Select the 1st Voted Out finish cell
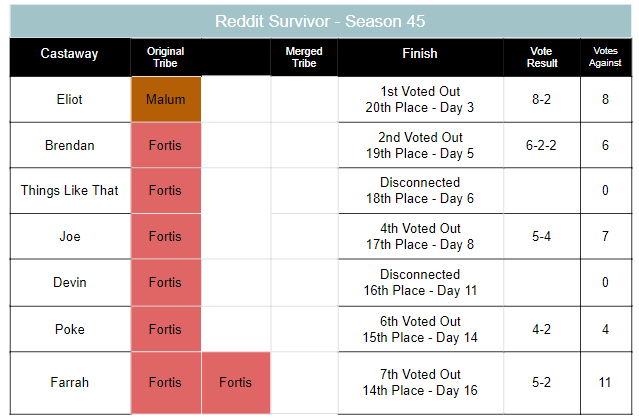639x418 pixels. [x=419, y=99]
